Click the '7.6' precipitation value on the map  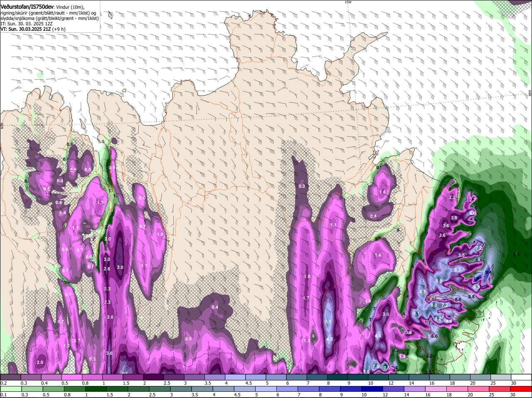[376, 366]
